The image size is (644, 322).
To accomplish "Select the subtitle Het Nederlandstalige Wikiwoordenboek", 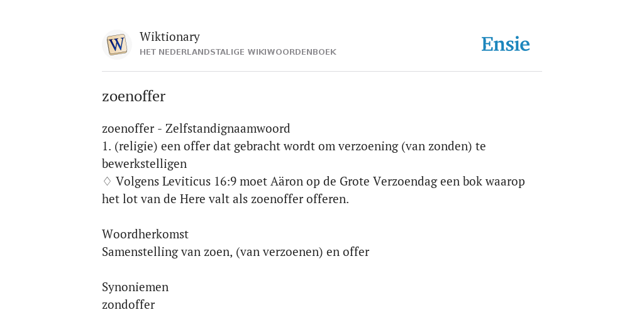I will coord(238,52).
